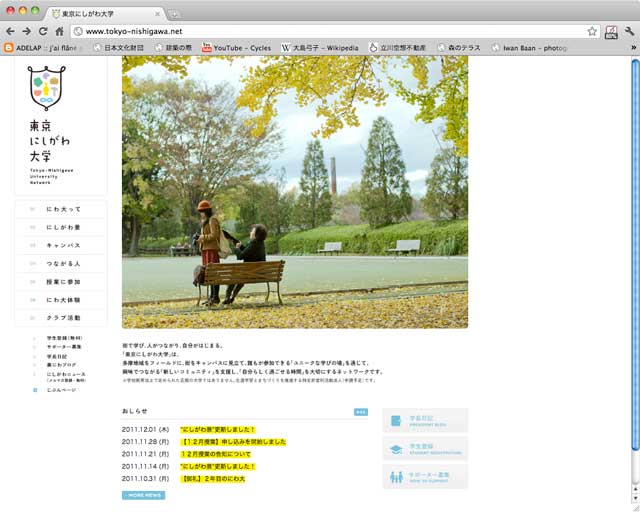Image resolution: width=640 pixels, height=512 pixels.
Task: Click the date text 2011.10.31 (月)
Action: point(145,479)
